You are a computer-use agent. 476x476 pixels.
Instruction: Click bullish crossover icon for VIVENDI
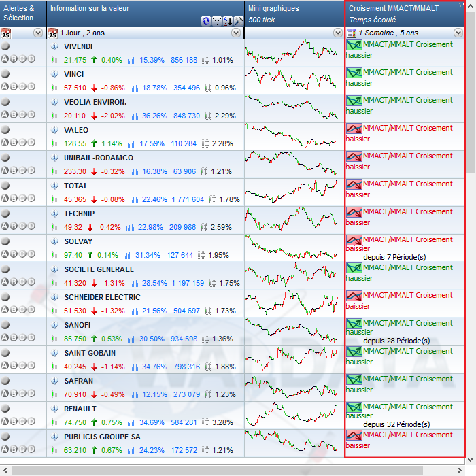[354, 46]
